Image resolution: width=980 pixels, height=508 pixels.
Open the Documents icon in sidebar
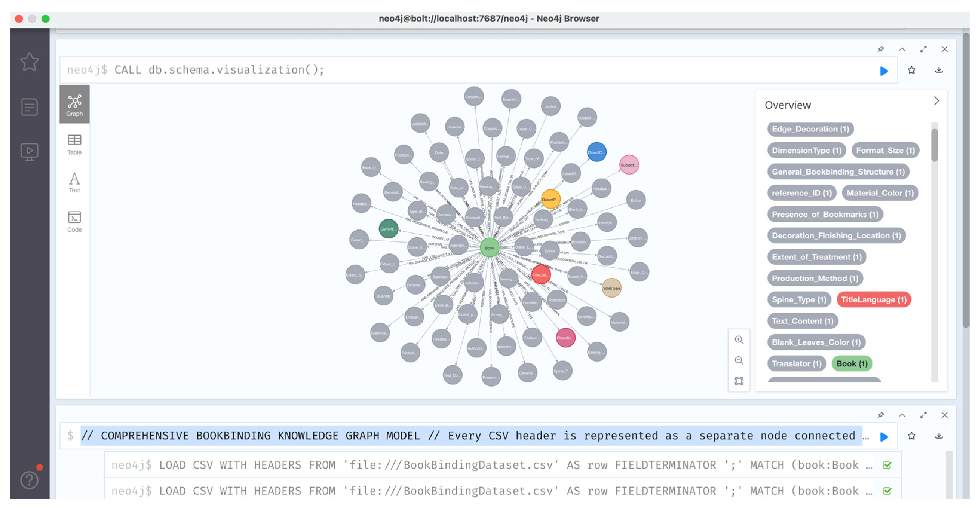tap(29, 107)
